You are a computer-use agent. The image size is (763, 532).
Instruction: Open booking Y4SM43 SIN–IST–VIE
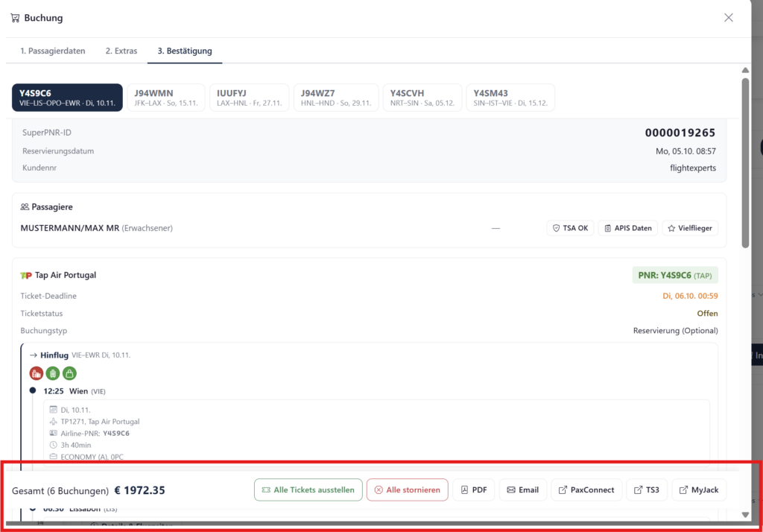510,98
